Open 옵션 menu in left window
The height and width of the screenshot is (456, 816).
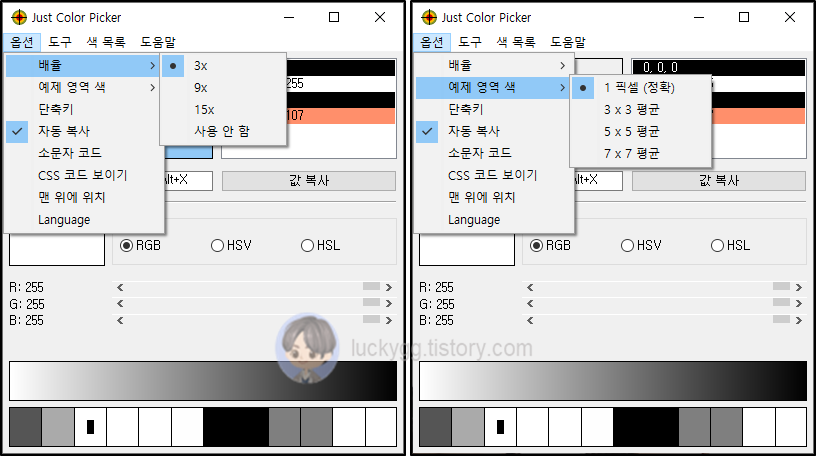point(21,42)
